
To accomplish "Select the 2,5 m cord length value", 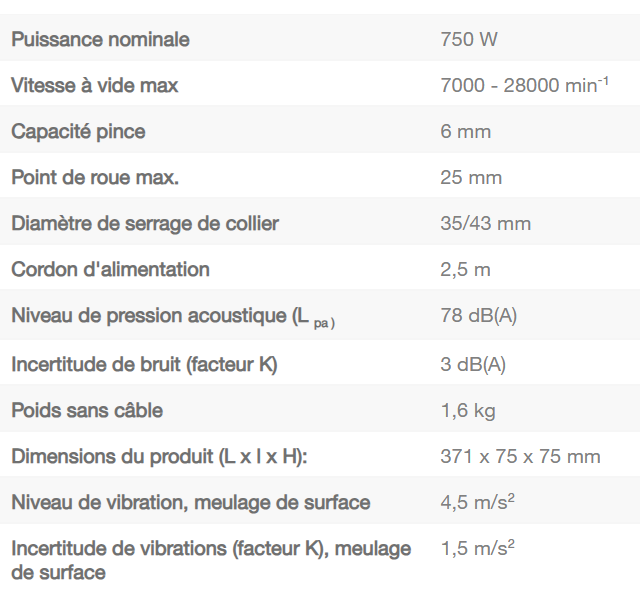I will click(x=466, y=269).
